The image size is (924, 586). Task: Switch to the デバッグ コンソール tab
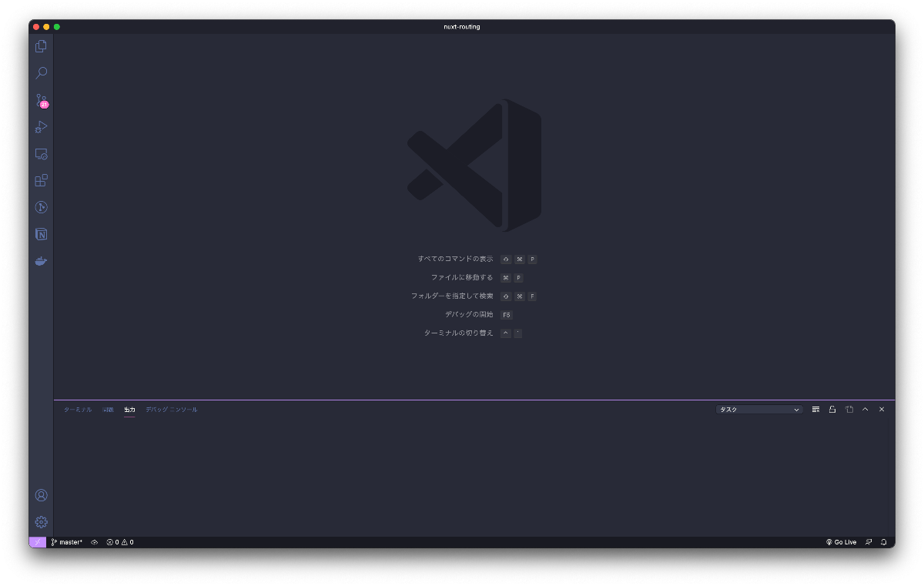172,410
